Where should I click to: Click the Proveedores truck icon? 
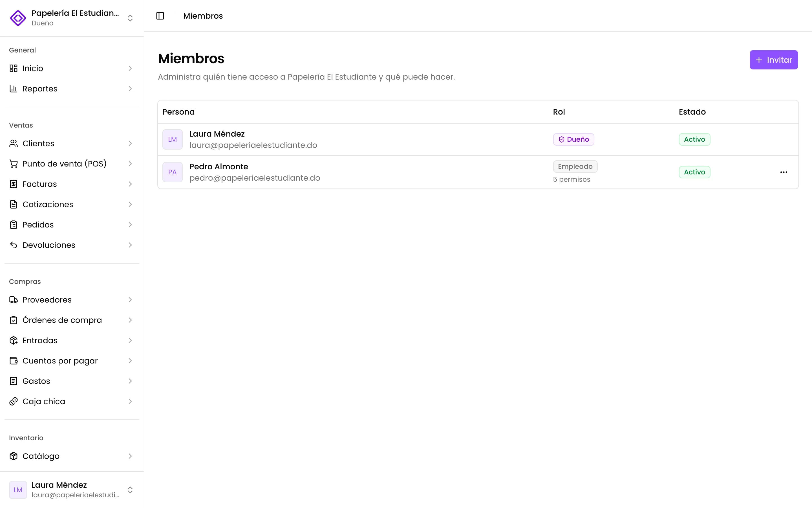click(14, 300)
